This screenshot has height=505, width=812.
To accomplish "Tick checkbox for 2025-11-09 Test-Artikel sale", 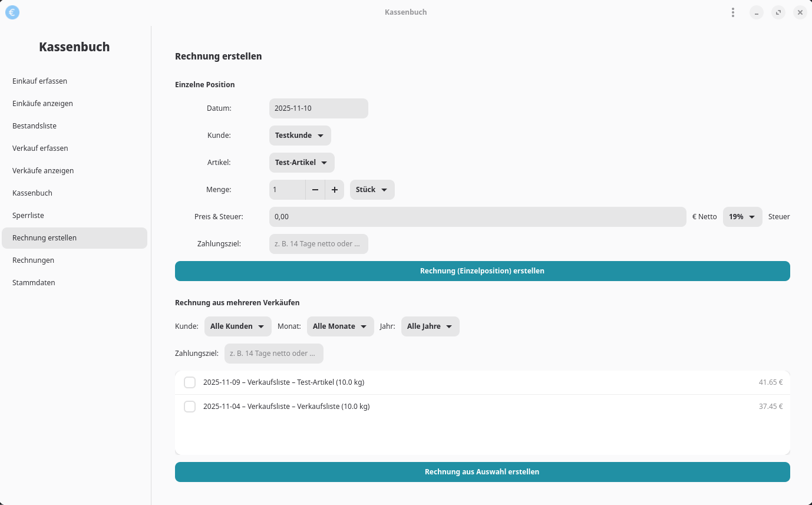I will [190, 382].
